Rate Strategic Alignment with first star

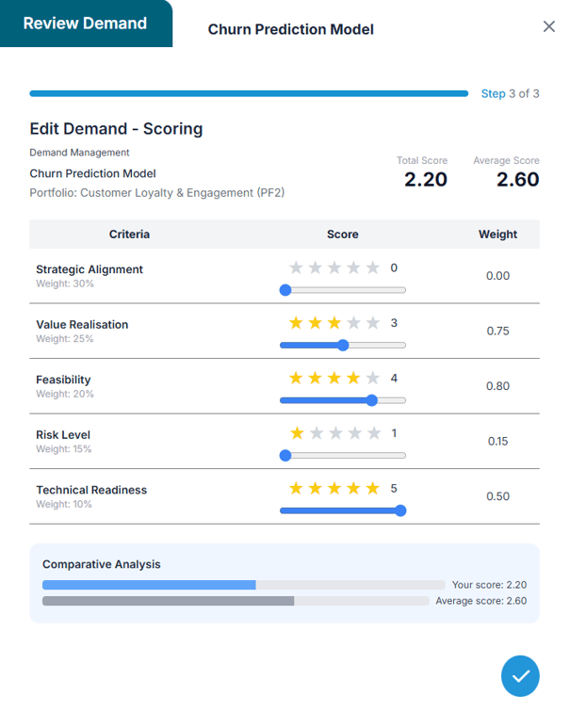[x=297, y=268]
